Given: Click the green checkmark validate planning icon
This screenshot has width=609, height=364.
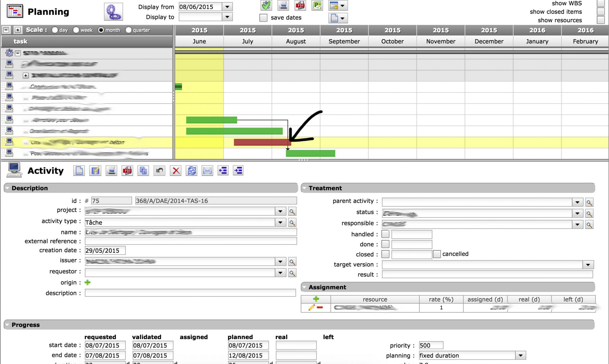Looking at the screenshot, I should click(x=266, y=5).
